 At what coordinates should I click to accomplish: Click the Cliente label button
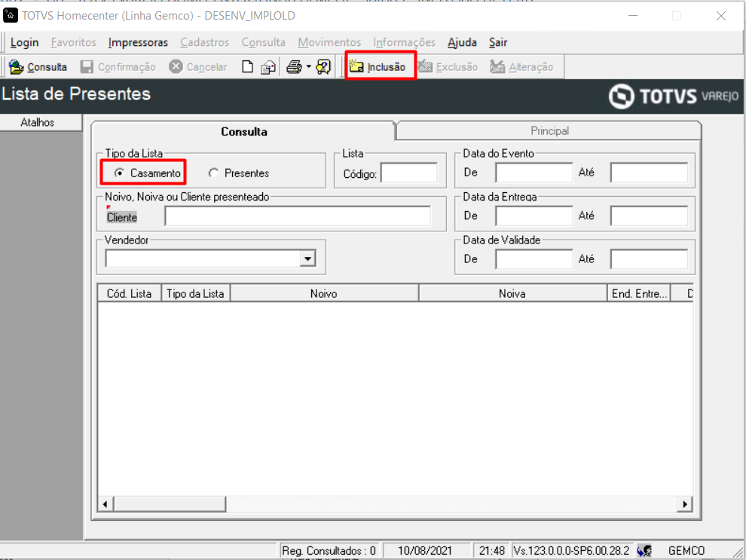click(122, 217)
